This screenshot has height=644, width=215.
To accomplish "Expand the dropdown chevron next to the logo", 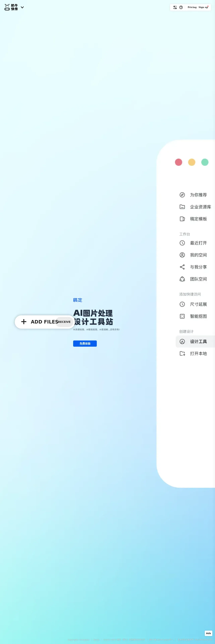I will point(22,8).
